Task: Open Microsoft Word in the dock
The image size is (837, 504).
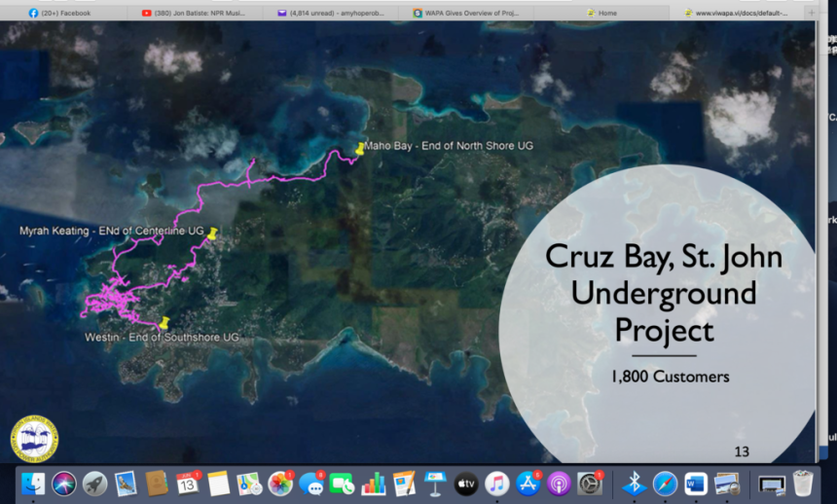Action: point(696,484)
